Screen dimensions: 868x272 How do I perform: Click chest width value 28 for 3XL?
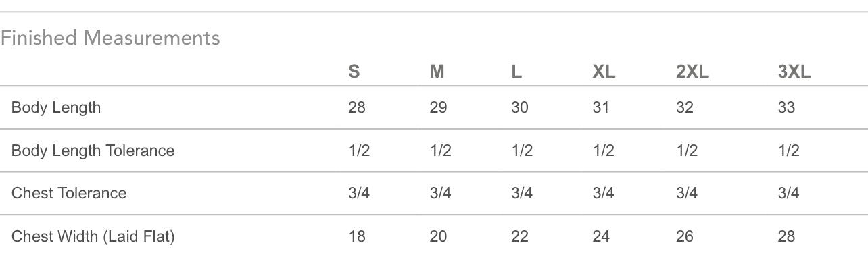point(786,236)
